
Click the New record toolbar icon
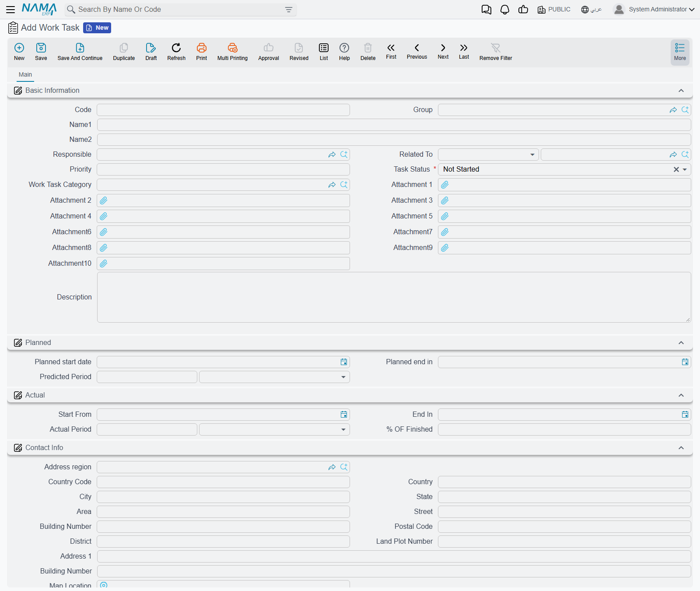coord(19,52)
